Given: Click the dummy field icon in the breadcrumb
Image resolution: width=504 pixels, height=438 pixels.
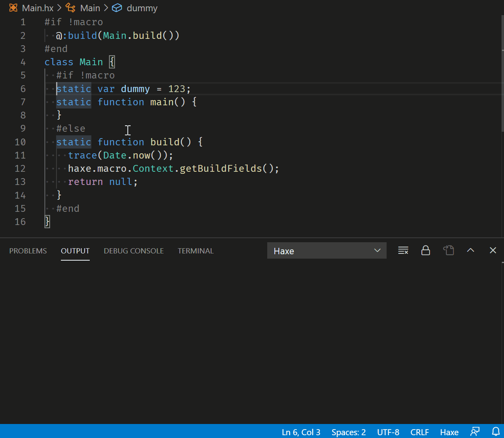Looking at the screenshot, I should [117, 8].
